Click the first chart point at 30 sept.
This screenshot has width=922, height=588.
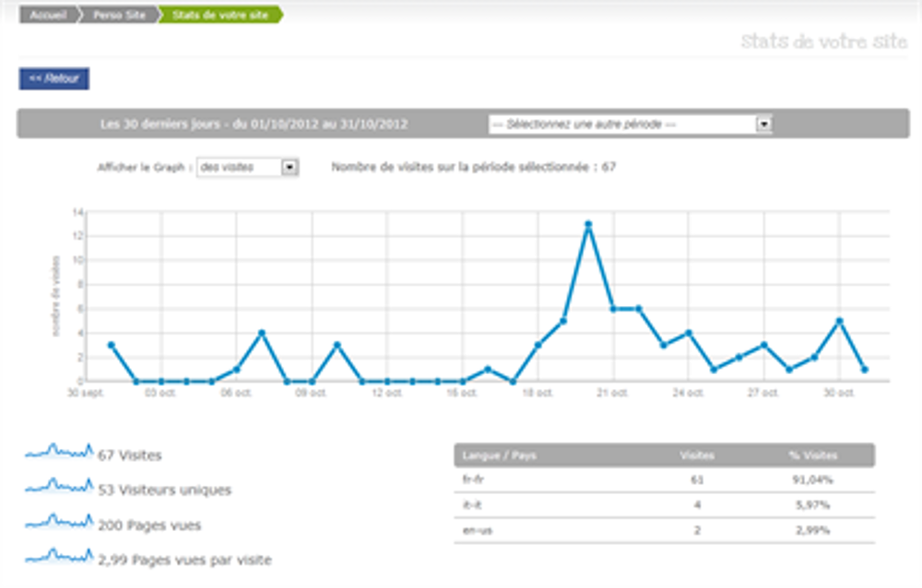111,345
